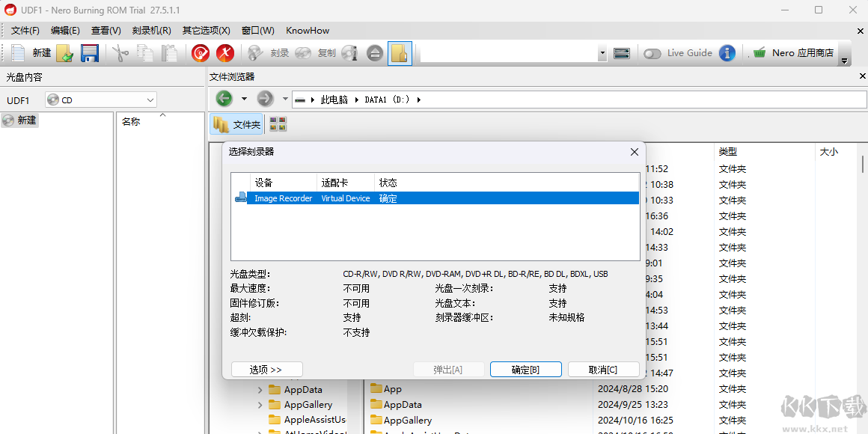Click the Image Recorder device icon
Image resolution: width=868 pixels, height=434 pixels.
pyautogui.click(x=240, y=198)
